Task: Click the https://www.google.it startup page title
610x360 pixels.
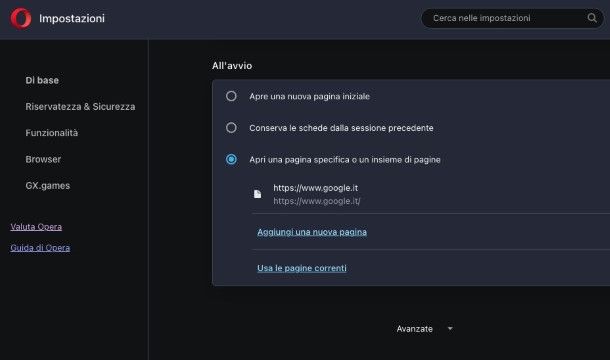Action: 316,188
